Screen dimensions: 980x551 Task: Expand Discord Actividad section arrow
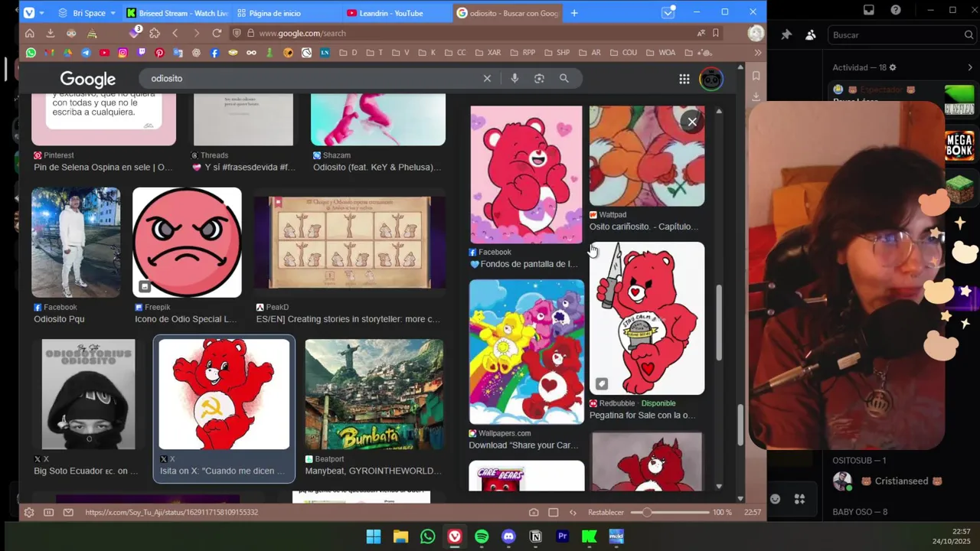pyautogui.click(x=969, y=67)
